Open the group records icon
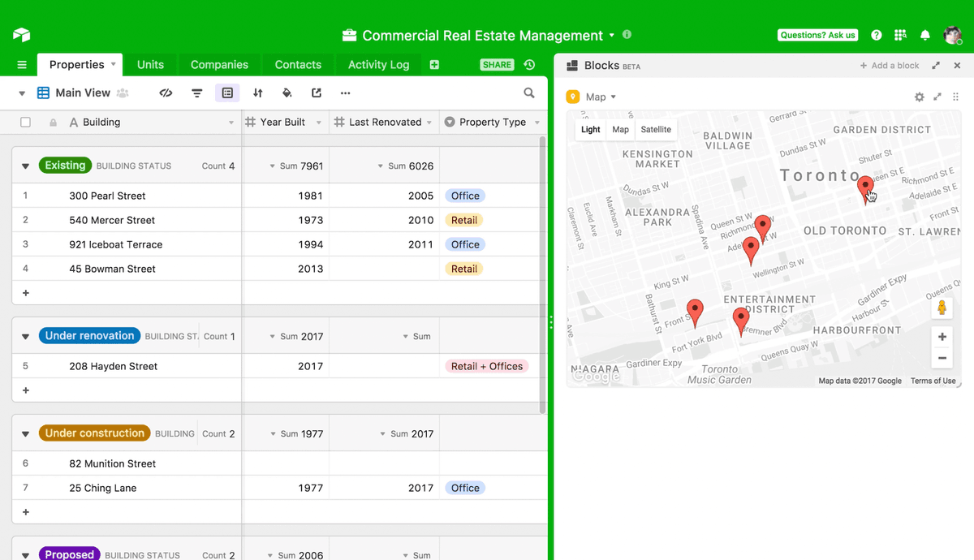The width and height of the screenshot is (974, 560). [227, 93]
